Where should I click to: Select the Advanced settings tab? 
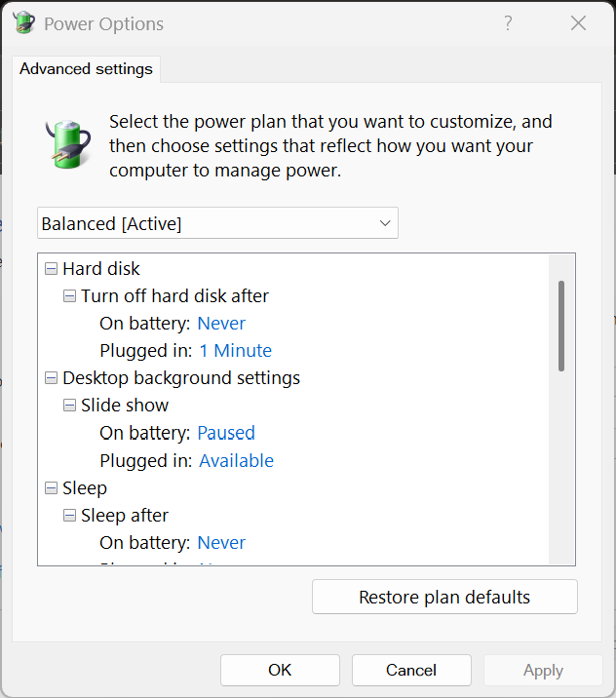[x=86, y=69]
